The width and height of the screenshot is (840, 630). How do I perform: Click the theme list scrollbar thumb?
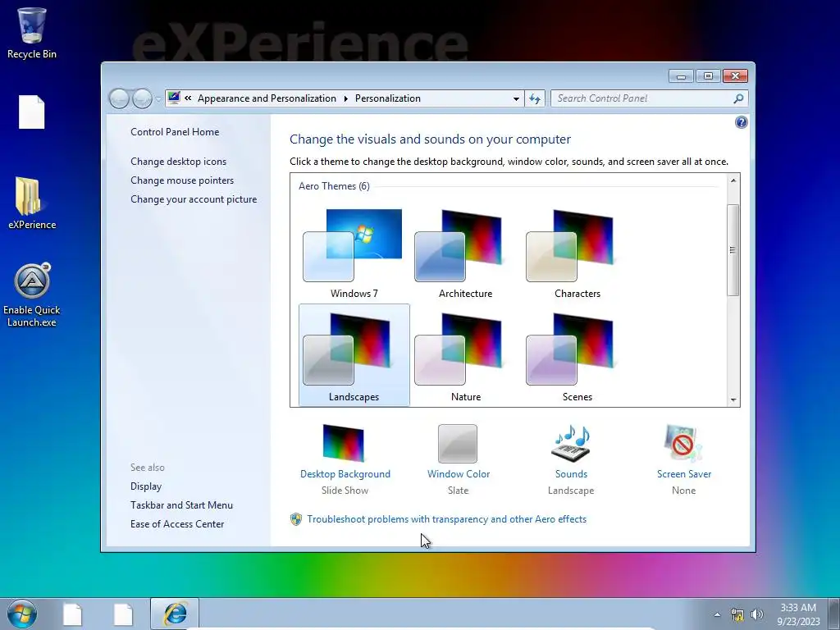click(733, 249)
